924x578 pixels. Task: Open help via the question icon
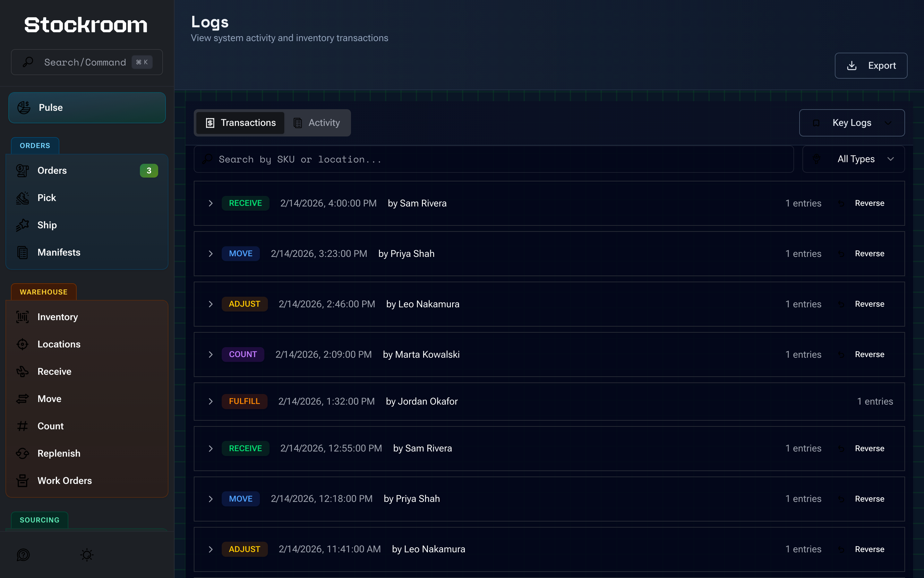point(23,555)
